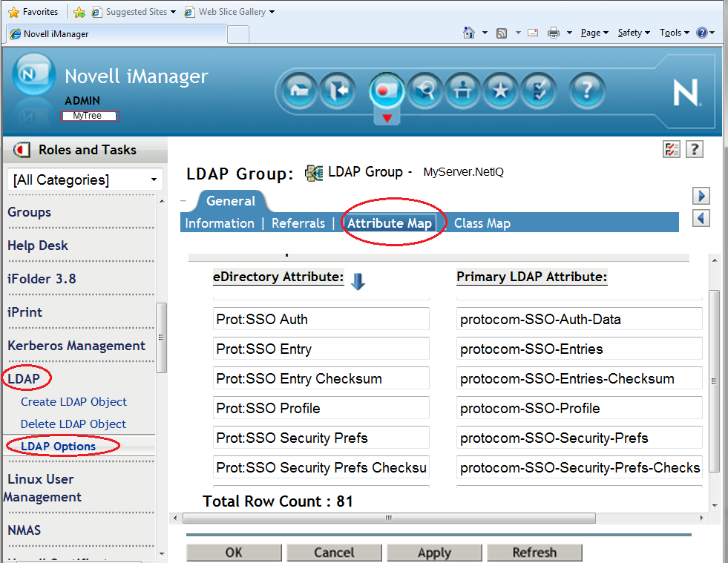
Task: Click Add to Favorites Bar icon
Action: [x=79, y=12]
